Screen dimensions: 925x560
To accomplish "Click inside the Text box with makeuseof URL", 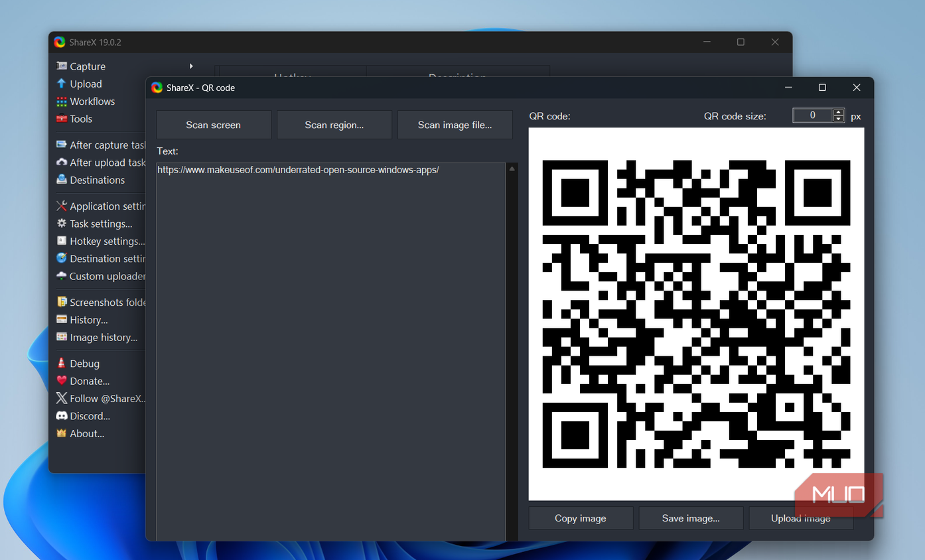I will [330, 352].
